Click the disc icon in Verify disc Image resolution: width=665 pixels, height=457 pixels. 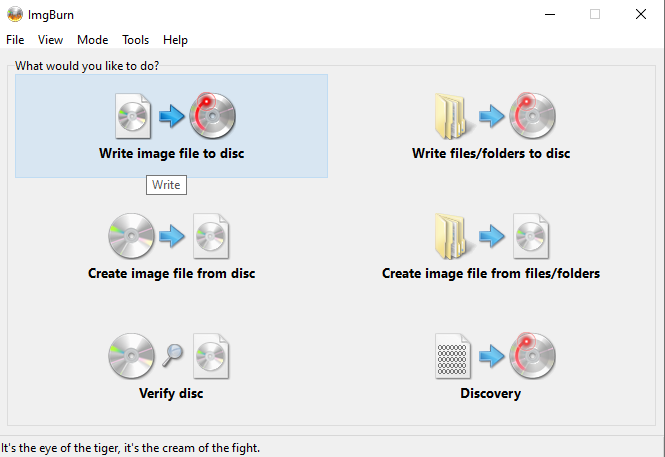pyautogui.click(x=131, y=356)
